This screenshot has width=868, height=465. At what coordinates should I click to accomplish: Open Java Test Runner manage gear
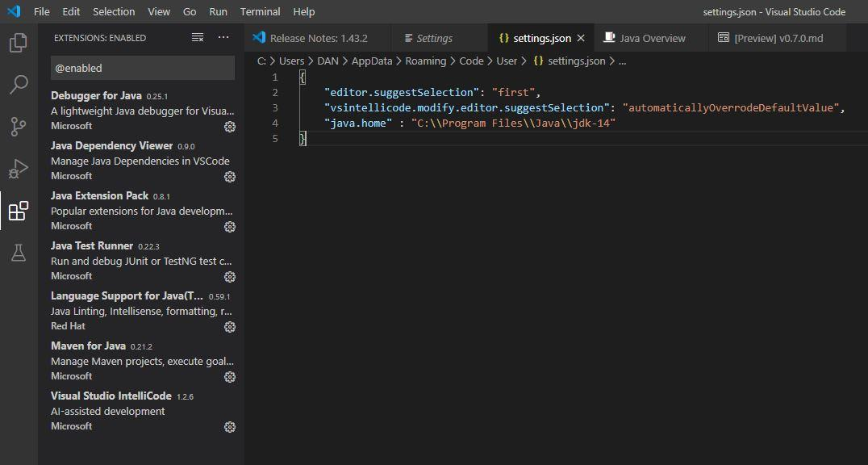tap(230, 277)
